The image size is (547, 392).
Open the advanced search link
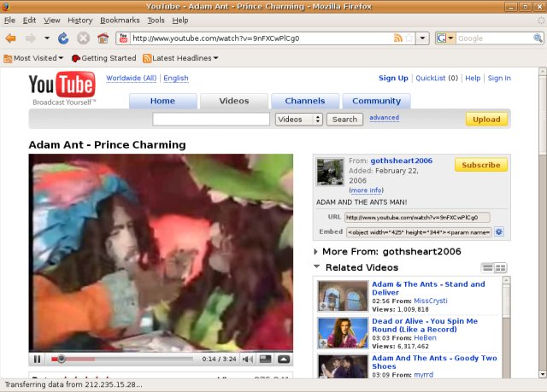pyautogui.click(x=384, y=118)
